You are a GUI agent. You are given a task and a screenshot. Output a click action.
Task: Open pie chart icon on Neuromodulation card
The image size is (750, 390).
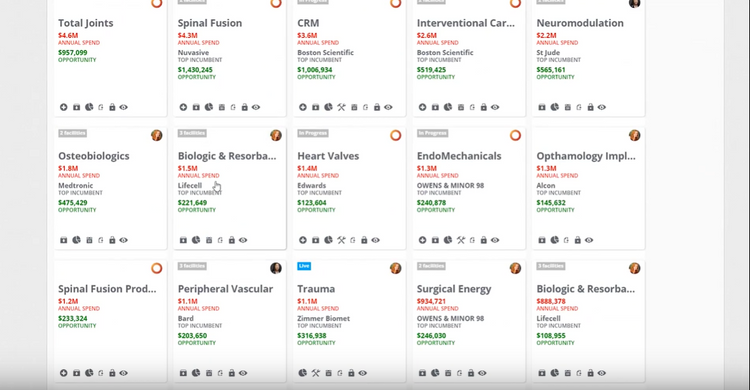click(x=554, y=107)
